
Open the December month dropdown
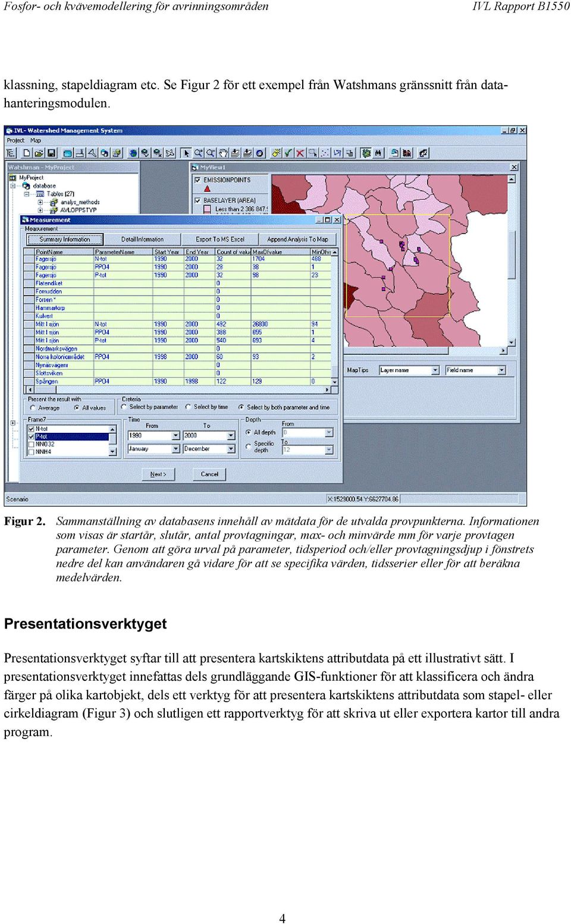pos(231,449)
